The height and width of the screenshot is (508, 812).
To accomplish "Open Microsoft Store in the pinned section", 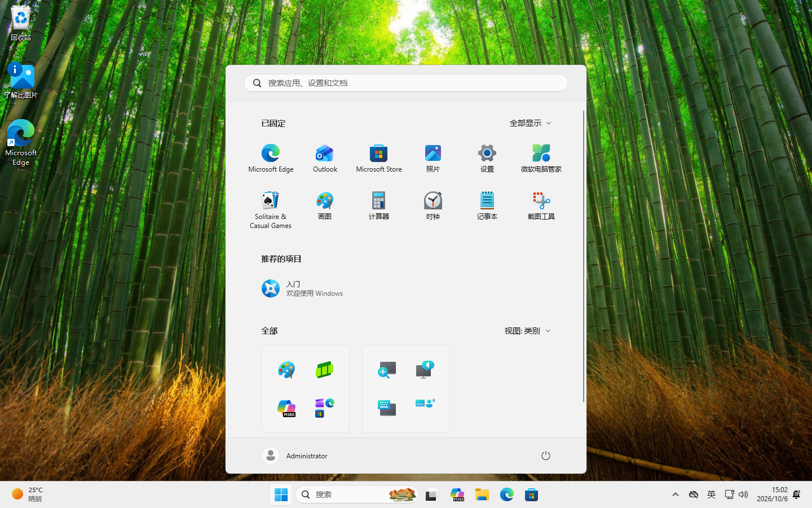I will [x=379, y=158].
